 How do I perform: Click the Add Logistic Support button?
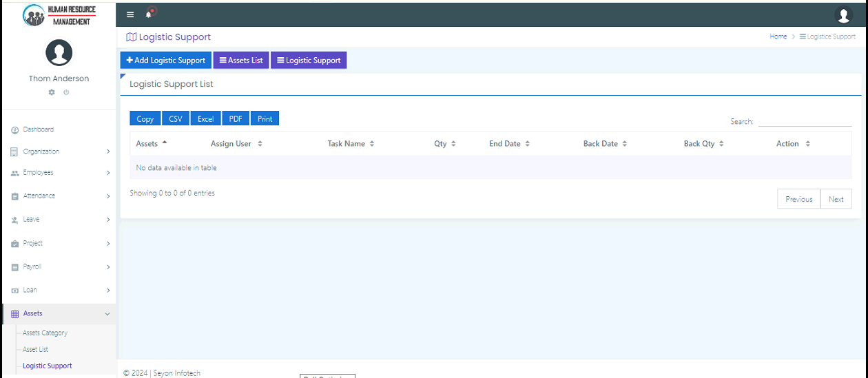(x=166, y=61)
